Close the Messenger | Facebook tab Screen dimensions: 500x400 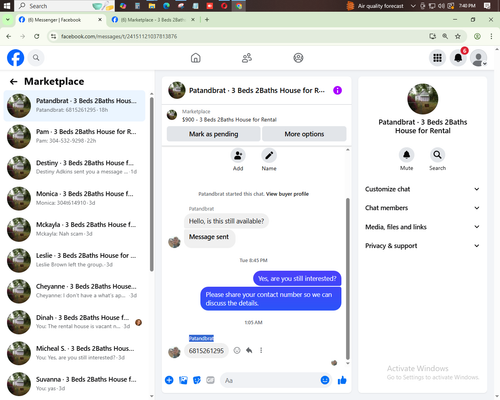point(100,20)
